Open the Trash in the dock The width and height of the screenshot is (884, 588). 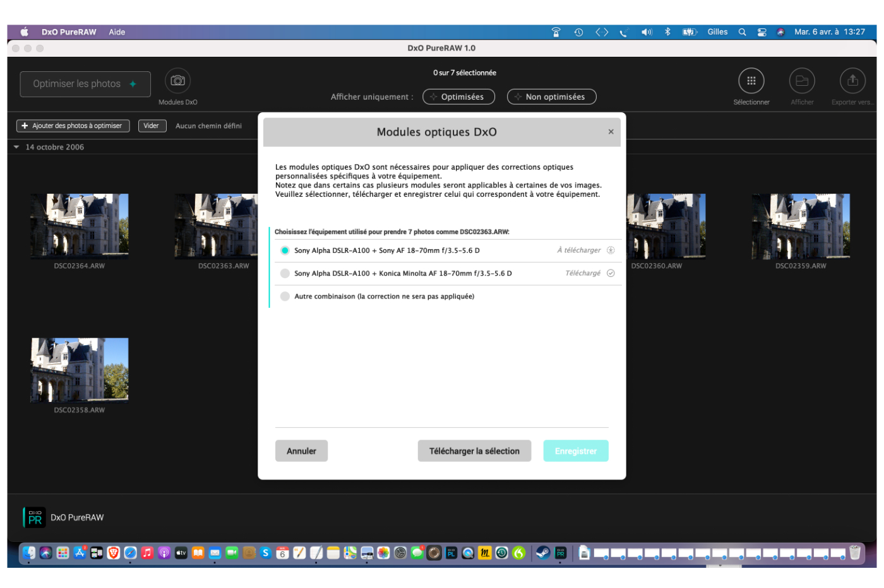click(855, 553)
